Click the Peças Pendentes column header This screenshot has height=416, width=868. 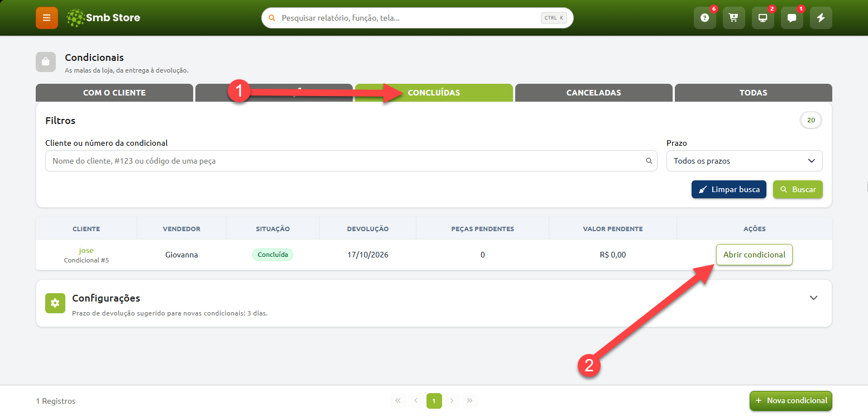(483, 229)
